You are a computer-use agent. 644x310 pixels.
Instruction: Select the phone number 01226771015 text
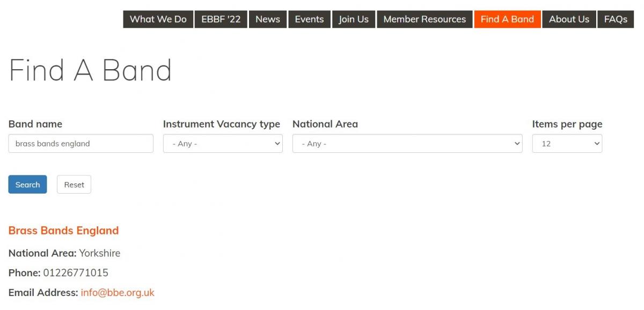(76, 273)
